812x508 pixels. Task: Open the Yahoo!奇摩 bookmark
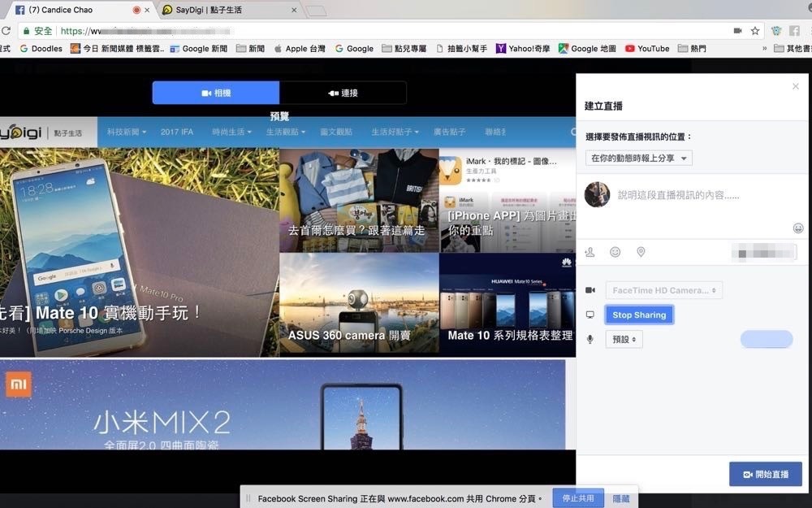tap(524, 49)
